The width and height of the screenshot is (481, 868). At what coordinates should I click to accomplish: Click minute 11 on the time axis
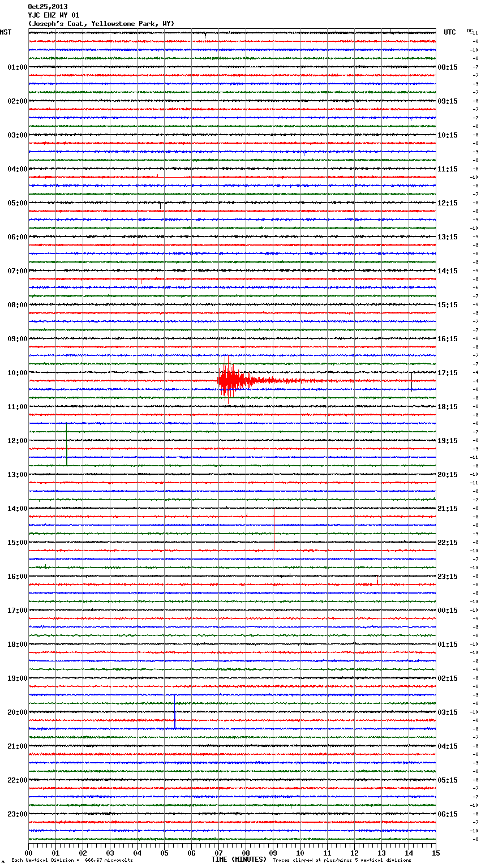point(328,853)
